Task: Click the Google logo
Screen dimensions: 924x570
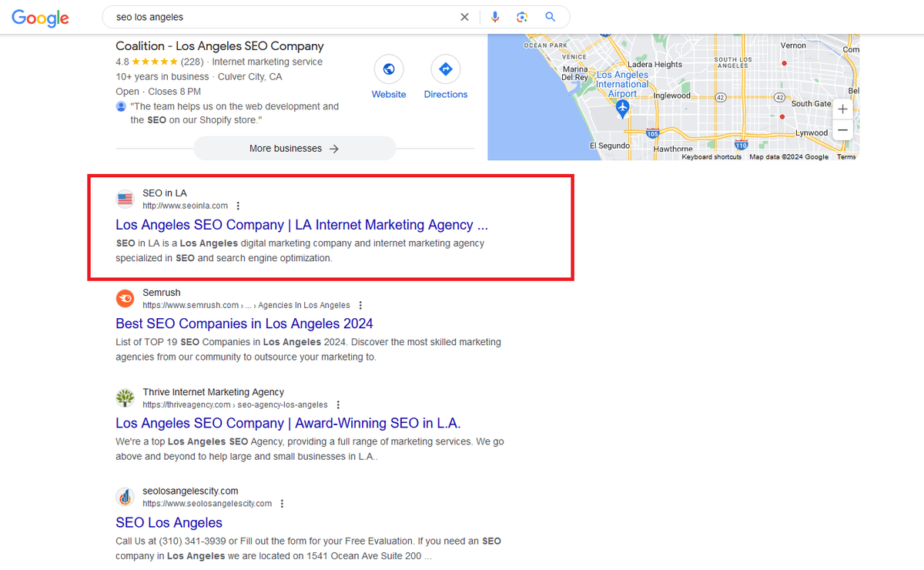Action: pos(40,18)
